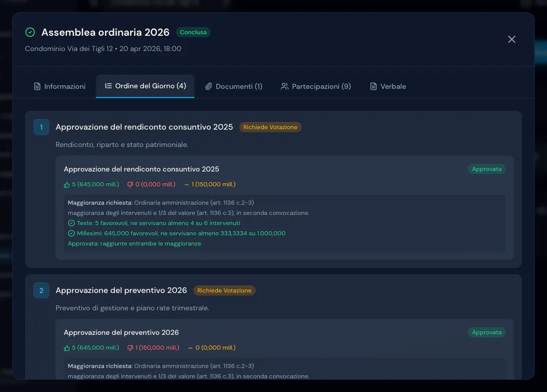Screen dimensions: 547x392
Task: Click the check icon beside Millesimi: 645,000 favorevoli
Action: point(71,233)
